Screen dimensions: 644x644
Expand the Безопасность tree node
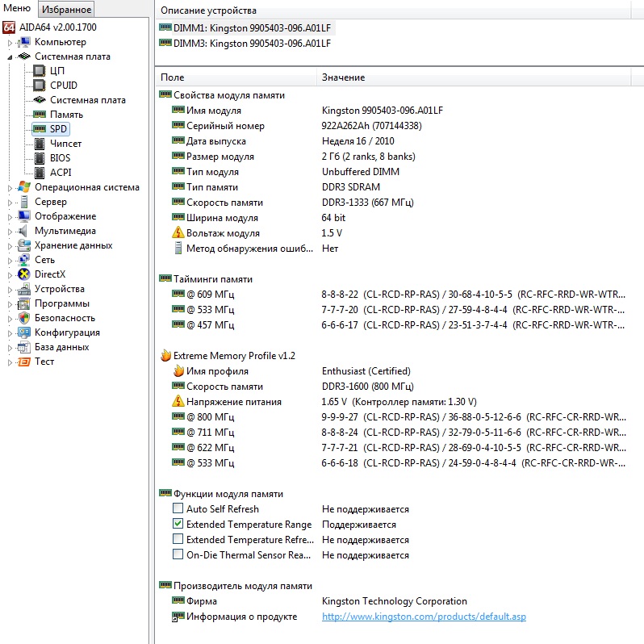(x=10, y=319)
